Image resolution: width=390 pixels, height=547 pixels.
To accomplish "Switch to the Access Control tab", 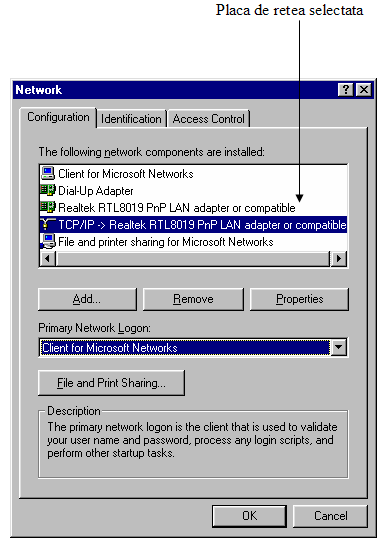I will (x=209, y=119).
